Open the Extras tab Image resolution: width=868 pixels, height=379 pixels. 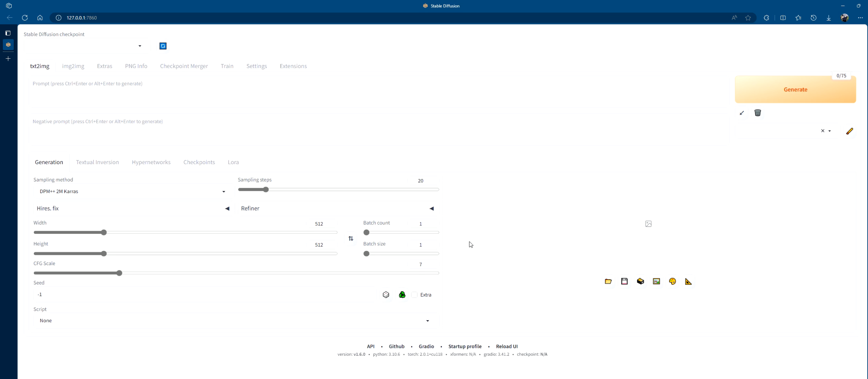tap(105, 66)
